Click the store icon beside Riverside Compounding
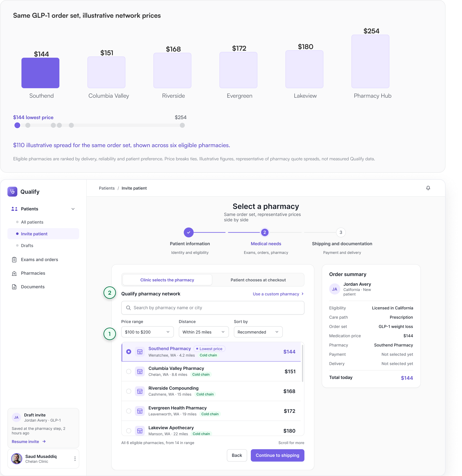 [x=140, y=391]
